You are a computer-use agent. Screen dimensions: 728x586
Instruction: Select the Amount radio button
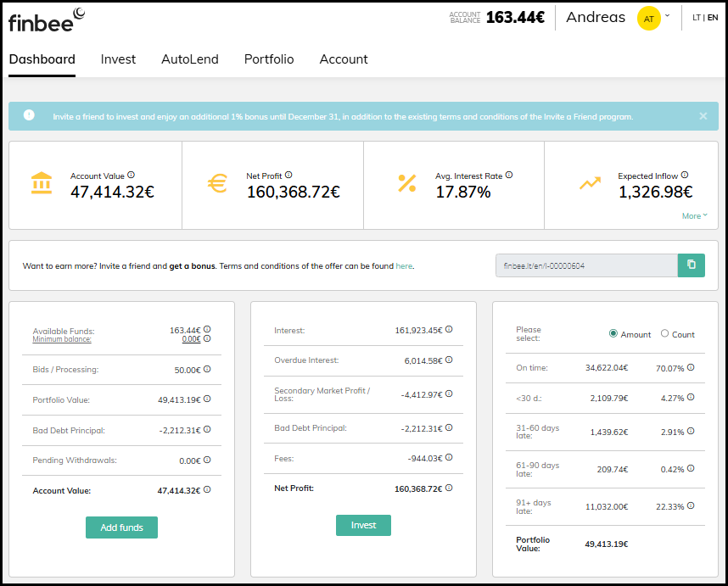613,334
